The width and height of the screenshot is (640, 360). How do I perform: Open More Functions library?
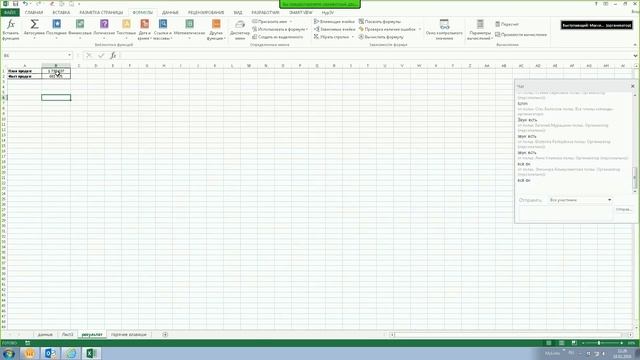pos(216,29)
